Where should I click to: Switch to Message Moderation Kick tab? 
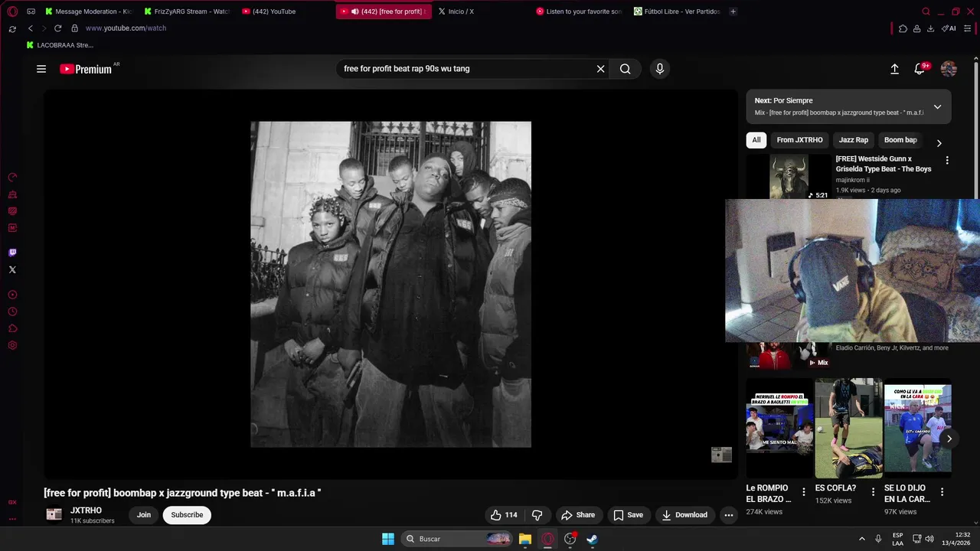tap(89, 11)
